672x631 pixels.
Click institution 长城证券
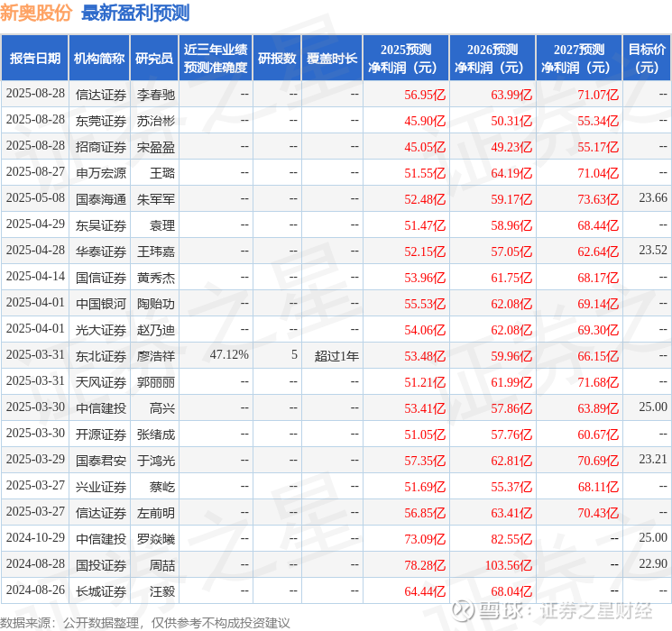pos(101,591)
